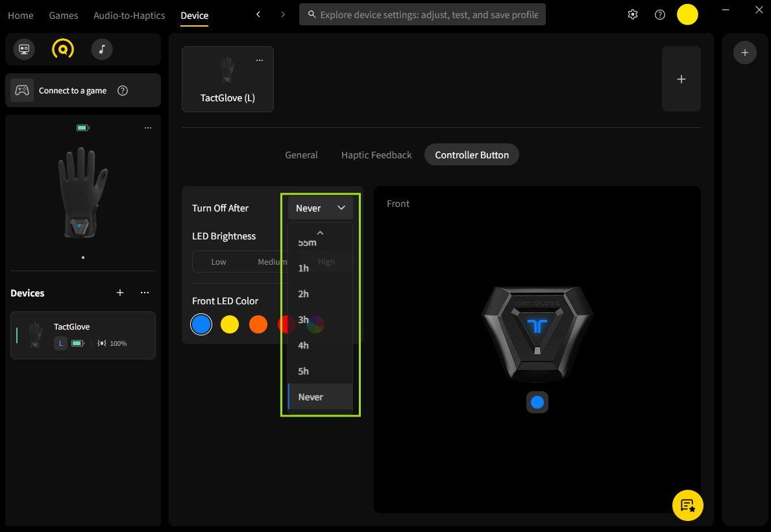Click the Front label in the preview
Image resolution: width=771 pixels, height=532 pixels.
click(398, 204)
